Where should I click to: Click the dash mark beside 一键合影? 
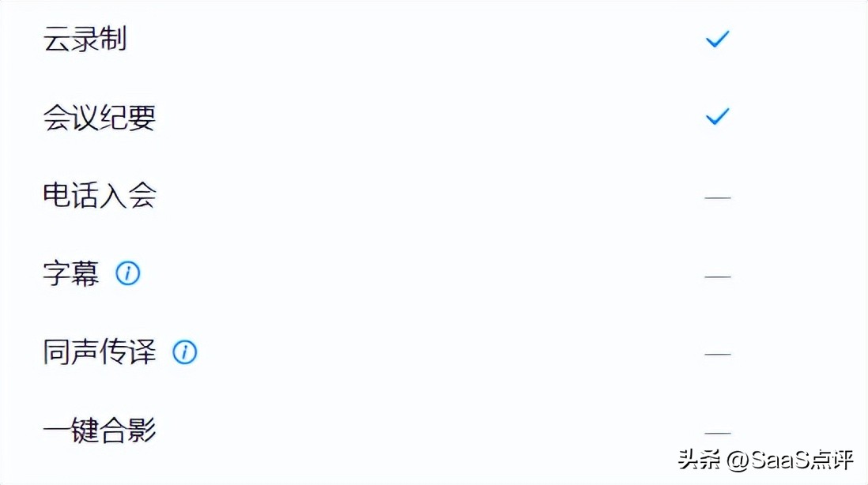click(717, 433)
